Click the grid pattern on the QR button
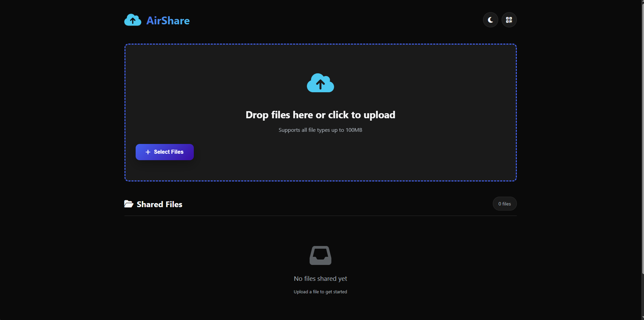Screen dimensions: 644x320 [509, 20]
